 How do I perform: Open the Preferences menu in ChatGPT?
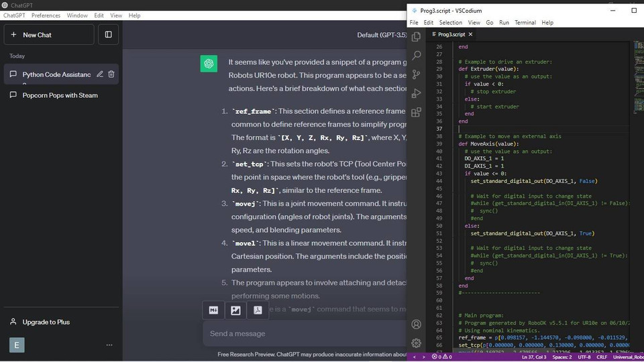click(x=46, y=15)
